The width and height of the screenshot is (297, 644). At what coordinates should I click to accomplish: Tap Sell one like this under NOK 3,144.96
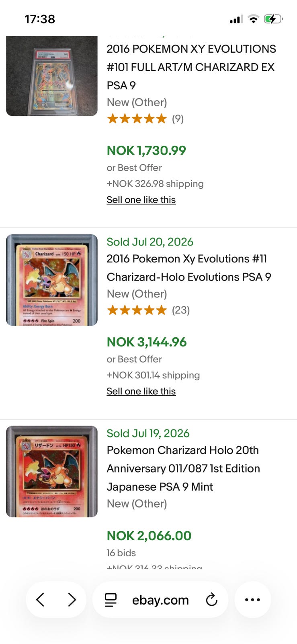[x=141, y=391]
